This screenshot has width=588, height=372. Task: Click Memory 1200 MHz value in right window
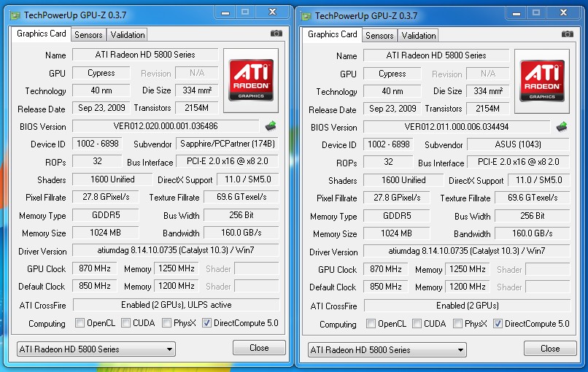coord(467,287)
